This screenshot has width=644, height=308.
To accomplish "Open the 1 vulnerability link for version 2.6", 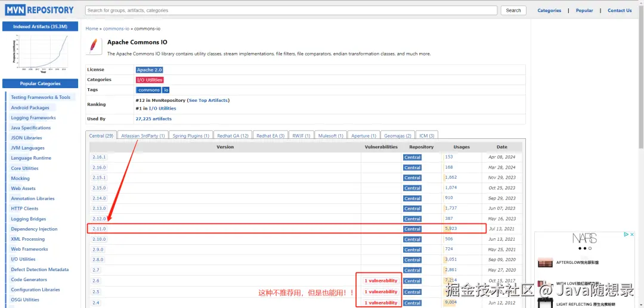I will pos(380,281).
